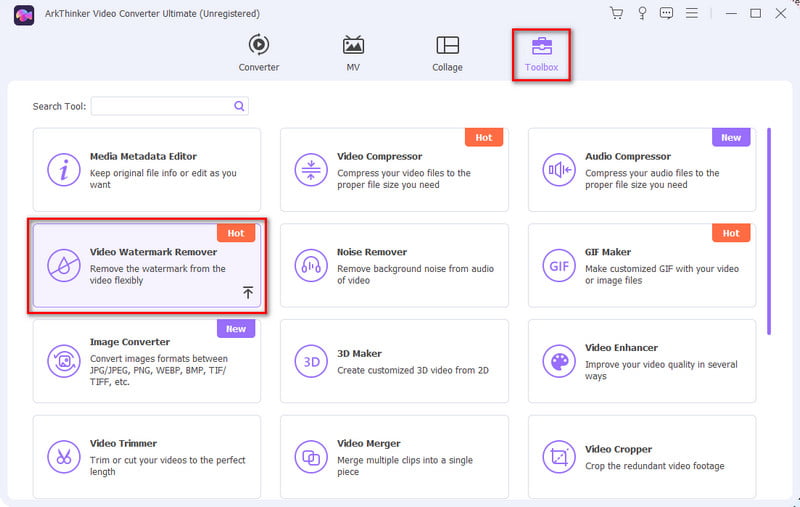Switch to the MV tab
Screen dimensions: 800x507
(353, 53)
